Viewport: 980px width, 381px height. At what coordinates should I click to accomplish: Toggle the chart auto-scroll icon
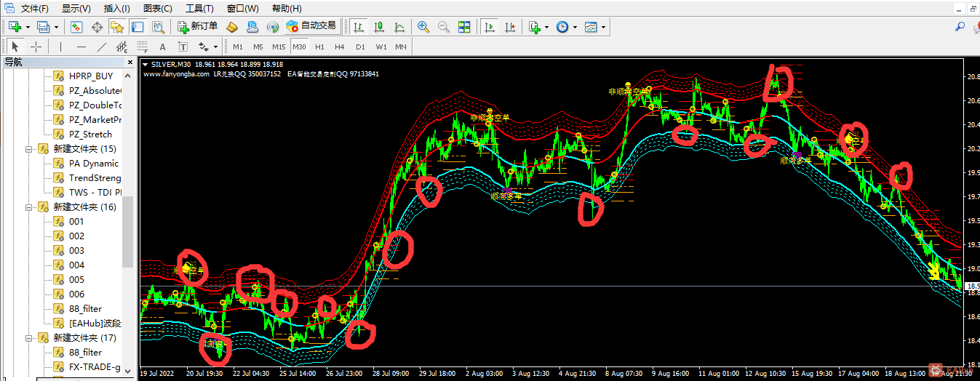490,27
